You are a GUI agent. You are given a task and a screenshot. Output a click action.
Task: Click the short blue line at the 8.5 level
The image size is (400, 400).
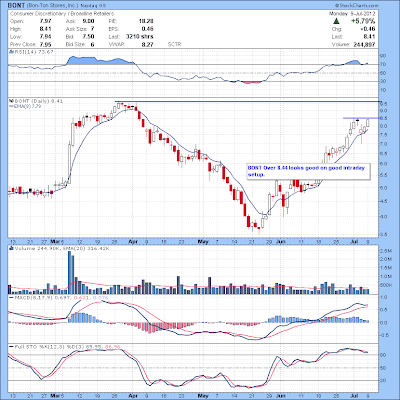coord(362,118)
